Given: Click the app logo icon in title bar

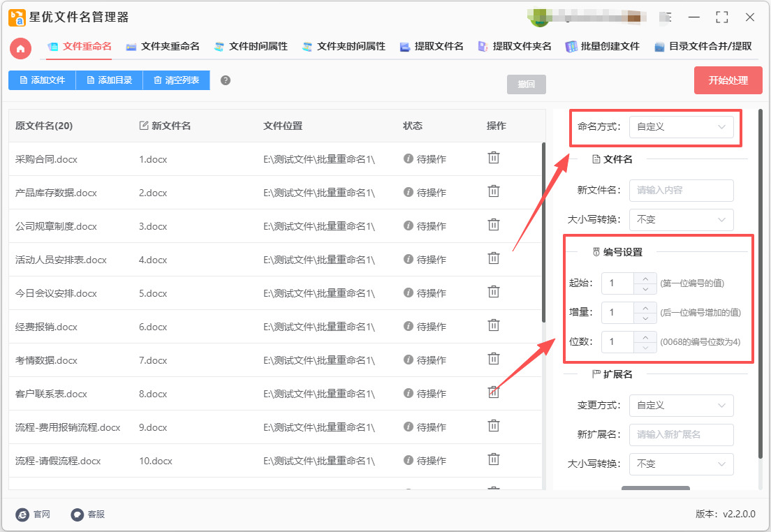Looking at the screenshot, I should pyautogui.click(x=17, y=17).
